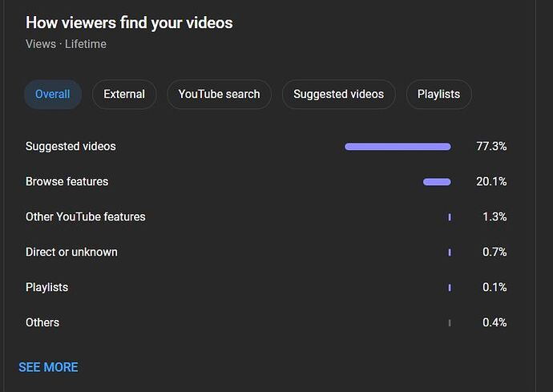Click the Suggested videos purple bar

[398, 147]
